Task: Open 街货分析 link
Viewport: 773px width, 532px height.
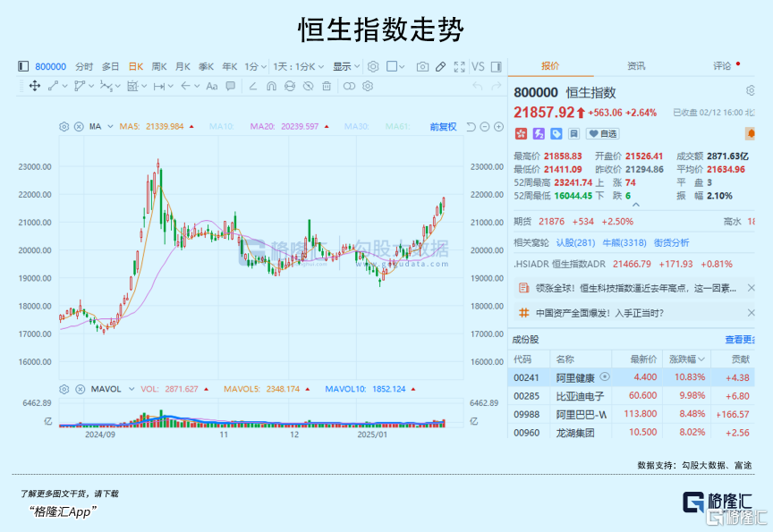Action: click(x=671, y=243)
